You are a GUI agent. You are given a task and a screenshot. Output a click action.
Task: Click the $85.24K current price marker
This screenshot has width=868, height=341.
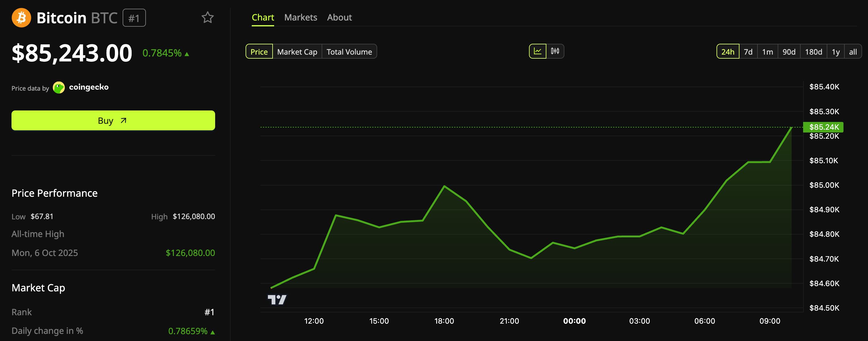point(823,127)
